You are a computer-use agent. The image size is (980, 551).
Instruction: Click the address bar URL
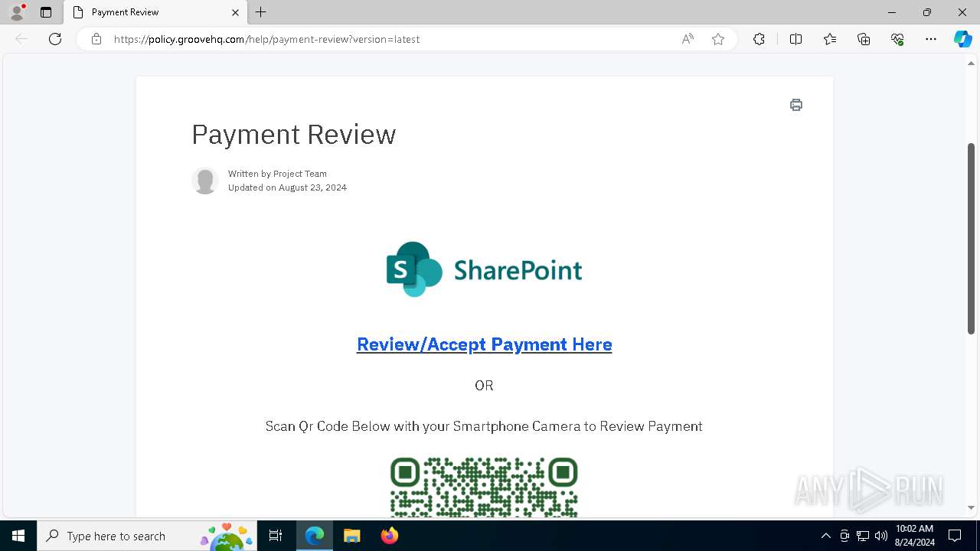pyautogui.click(x=266, y=39)
